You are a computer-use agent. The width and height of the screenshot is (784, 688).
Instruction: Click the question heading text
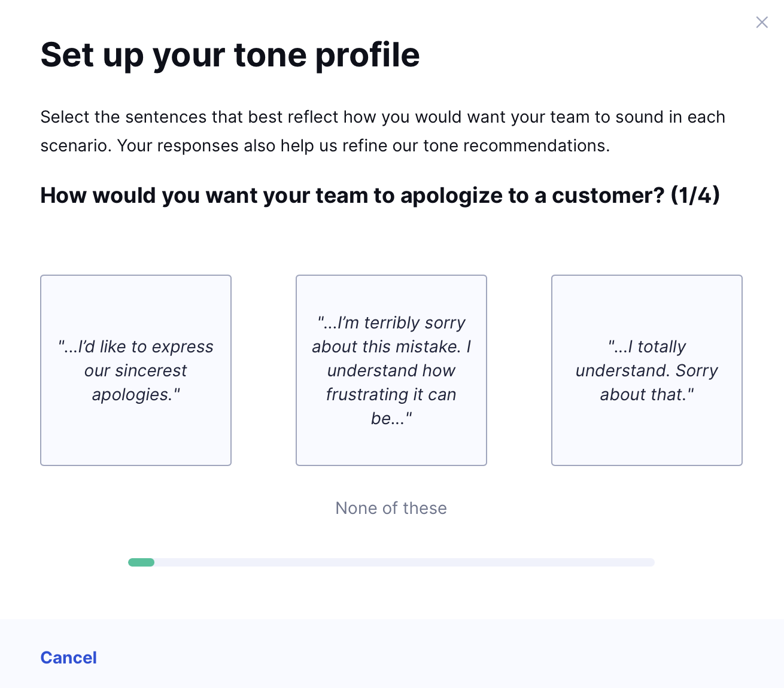(x=379, y=195)
